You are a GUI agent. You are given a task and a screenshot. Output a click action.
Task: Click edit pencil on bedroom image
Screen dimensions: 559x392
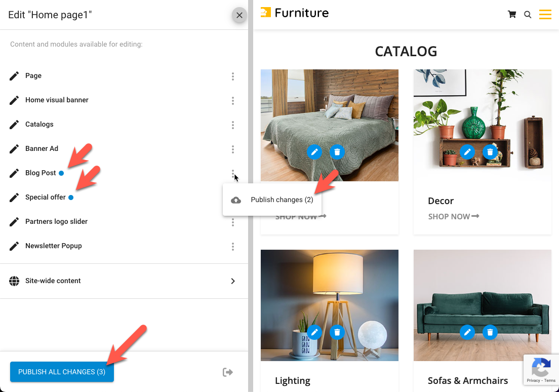tap(314, 152)
